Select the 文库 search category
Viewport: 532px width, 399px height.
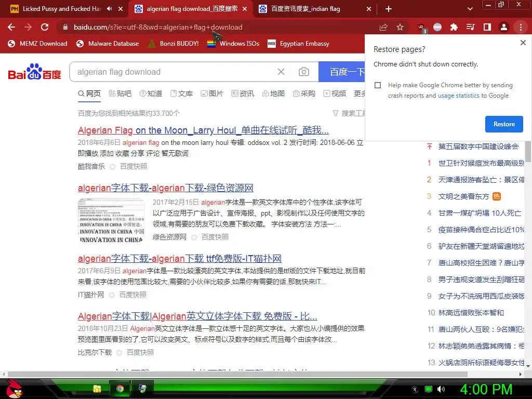coord(181,94)
